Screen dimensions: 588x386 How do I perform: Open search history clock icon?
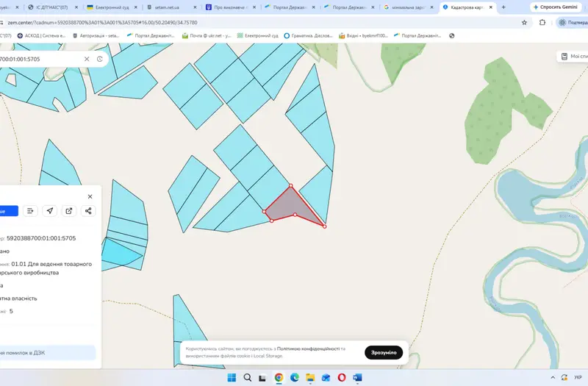click(x=100, y=59)
